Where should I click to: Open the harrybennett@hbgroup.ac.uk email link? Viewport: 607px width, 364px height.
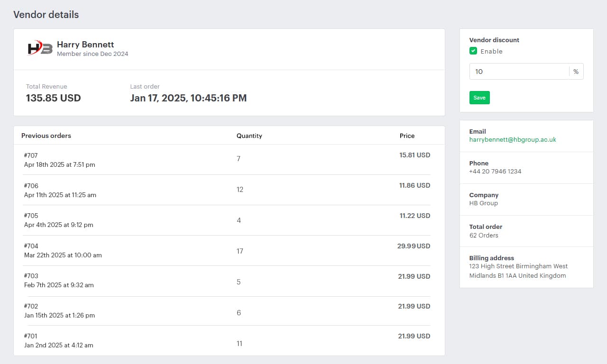[x=512, y=139]
